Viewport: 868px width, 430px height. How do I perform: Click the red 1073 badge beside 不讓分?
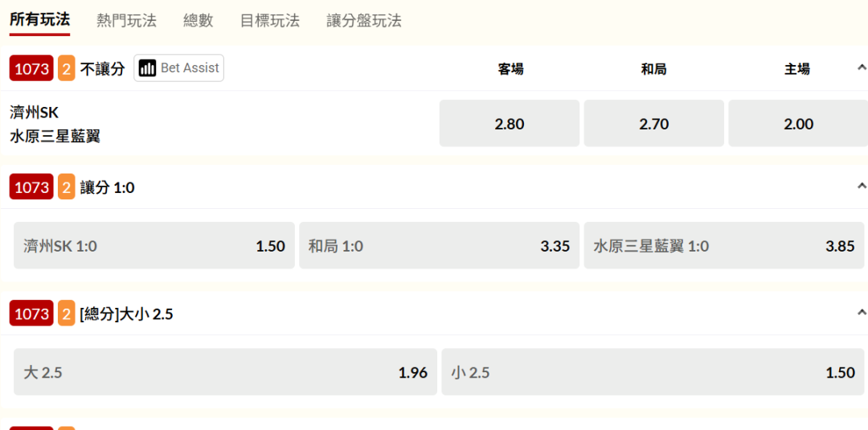coord(32,69)
